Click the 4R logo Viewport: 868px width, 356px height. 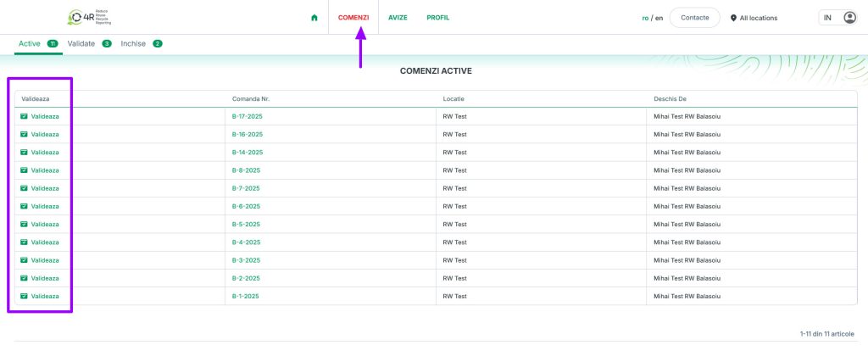90,17
